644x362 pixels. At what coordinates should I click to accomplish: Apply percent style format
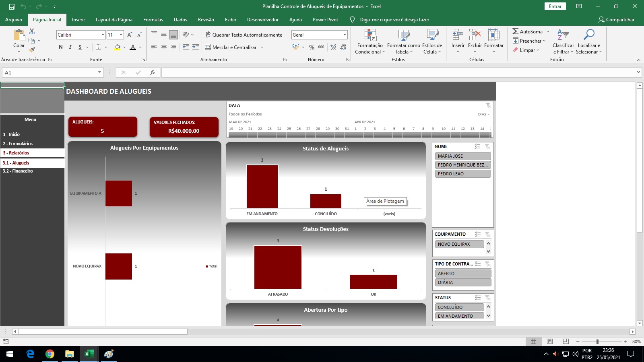[312, 47]
